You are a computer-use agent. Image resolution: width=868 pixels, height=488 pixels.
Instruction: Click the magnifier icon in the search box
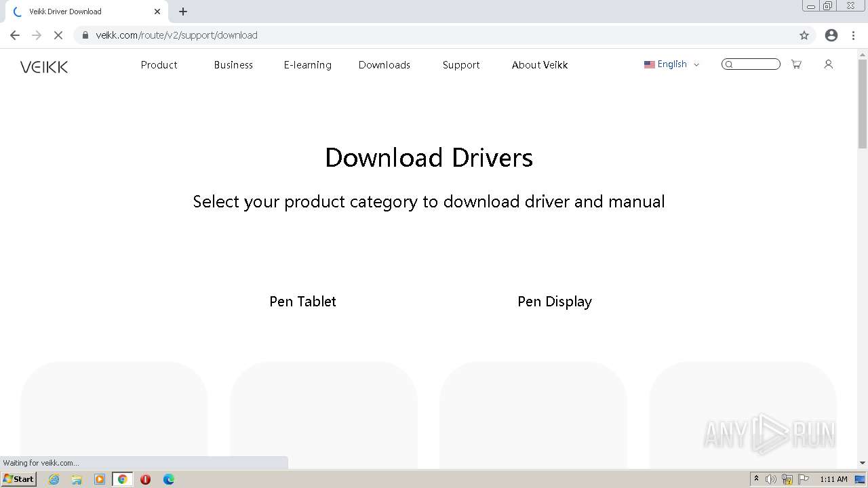(729, 64)
